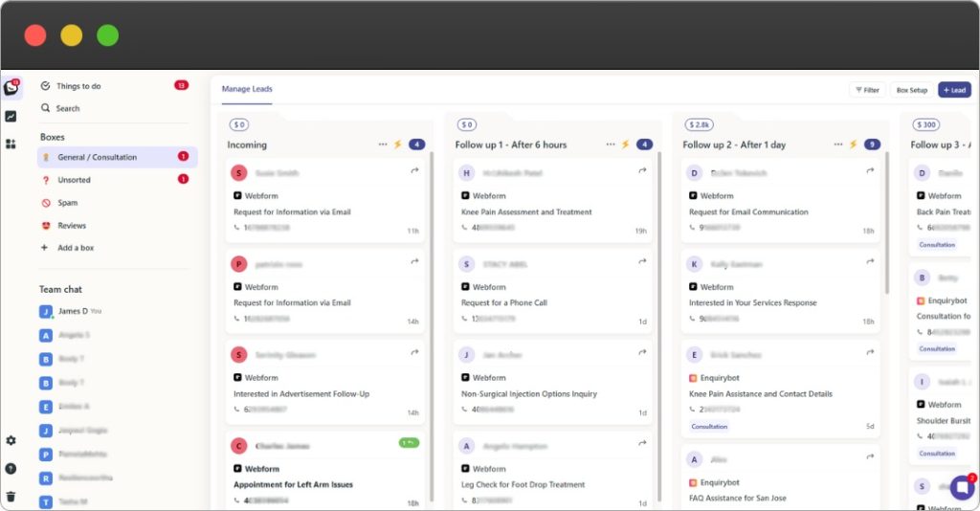Click the yellow macOS minimize button
The image size is (980, 511).
tap(71, 35)
